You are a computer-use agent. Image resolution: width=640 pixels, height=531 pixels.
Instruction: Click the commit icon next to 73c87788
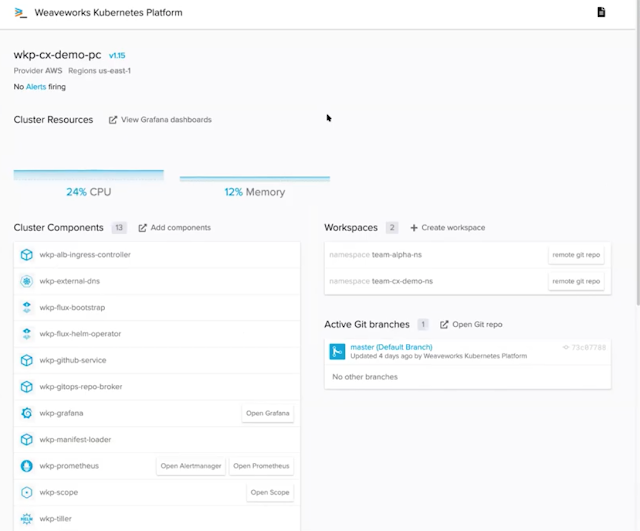click(x=566, y=347)
